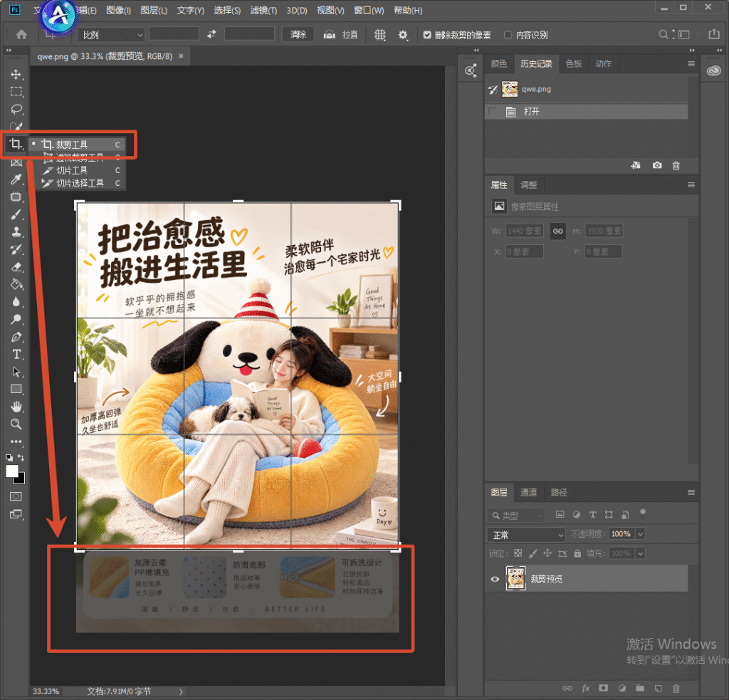
Task: Open History panel flyout menu
Action: 691,63
